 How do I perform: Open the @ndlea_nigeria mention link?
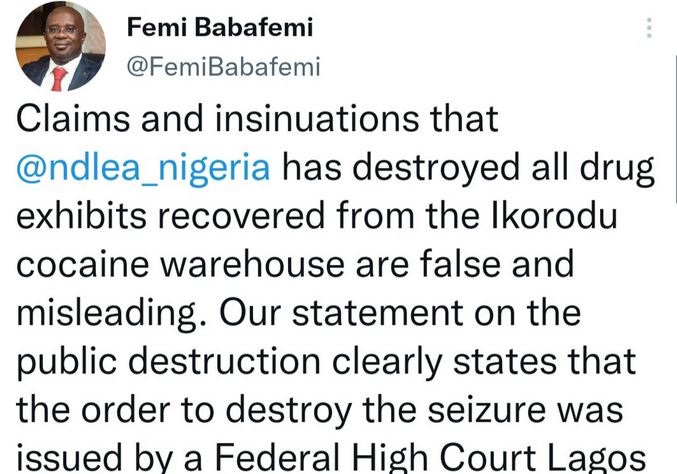click(143, 167)
